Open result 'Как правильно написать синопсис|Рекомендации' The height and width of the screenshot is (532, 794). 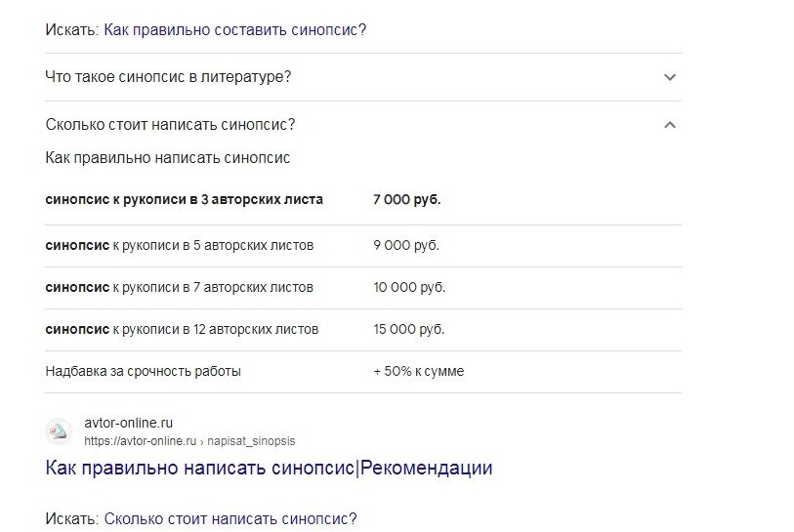click(269, 468)
